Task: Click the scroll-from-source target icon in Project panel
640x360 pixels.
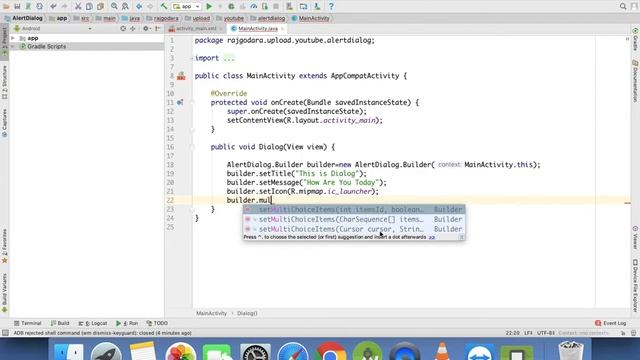Action: point(123,29)
